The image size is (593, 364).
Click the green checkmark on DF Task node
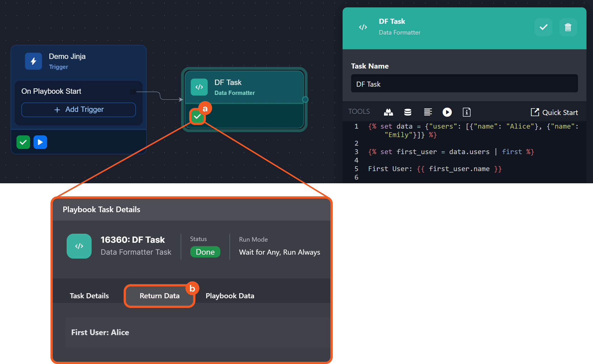coord(197,116)
